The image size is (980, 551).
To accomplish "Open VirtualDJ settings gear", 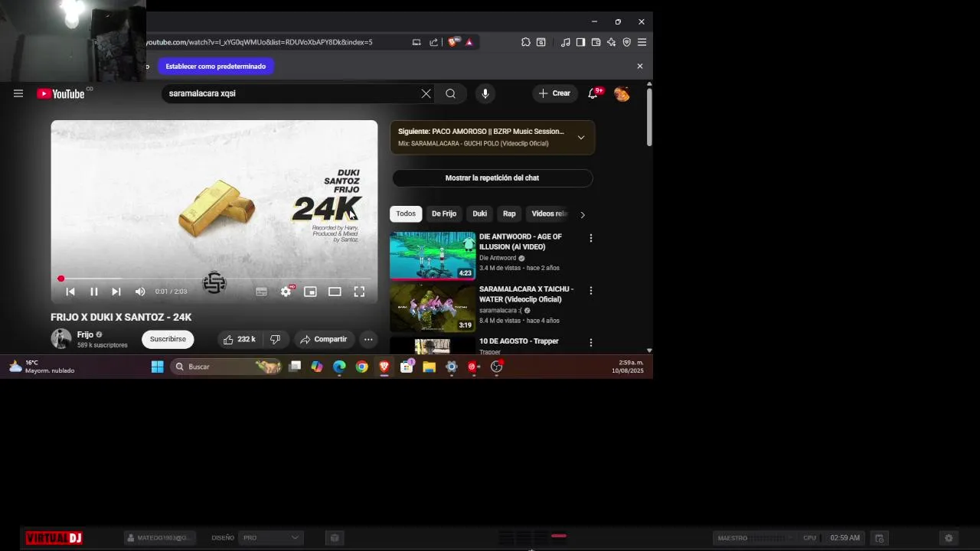I will tap(949, 538).
